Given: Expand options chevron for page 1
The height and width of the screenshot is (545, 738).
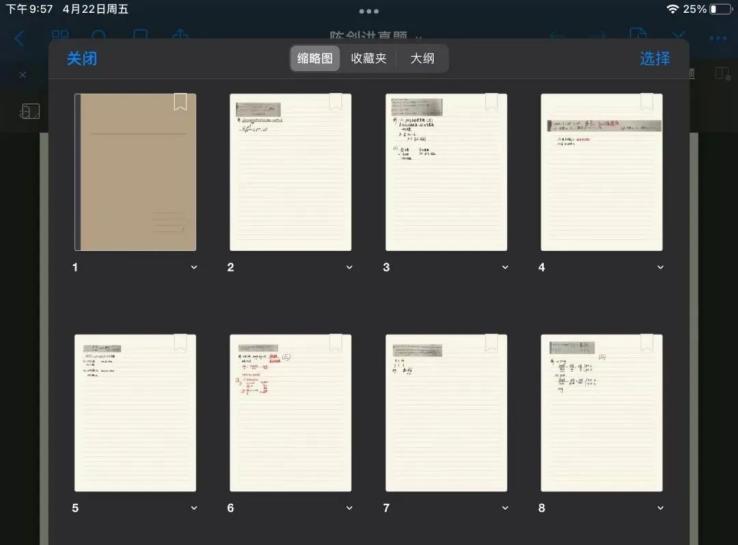Looking at the screenshot, I should click(x=194, y=268).
